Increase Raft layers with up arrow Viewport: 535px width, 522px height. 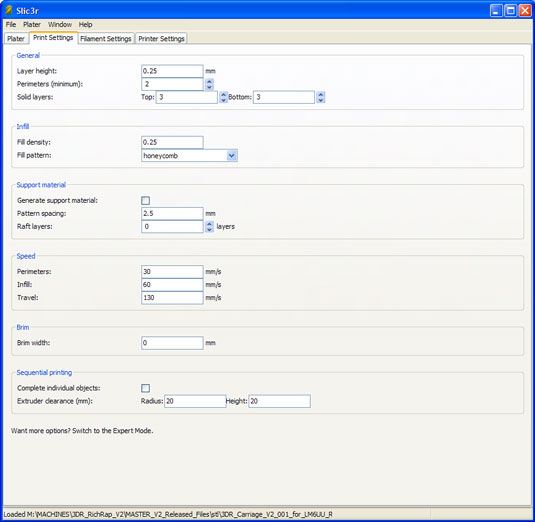click(209, 224)
